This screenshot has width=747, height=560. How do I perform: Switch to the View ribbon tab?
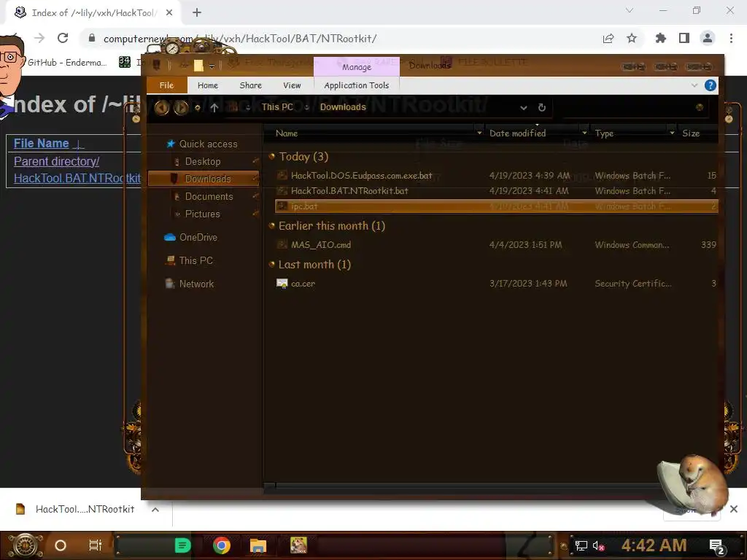pyautogui.click(x=292, y=85)
